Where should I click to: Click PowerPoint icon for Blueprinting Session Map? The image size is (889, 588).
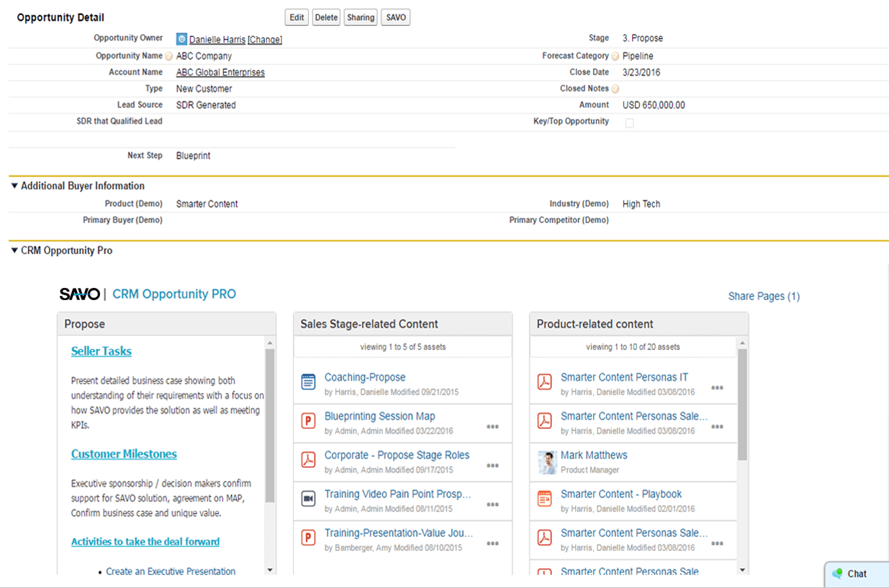click(x=308, y=420)
